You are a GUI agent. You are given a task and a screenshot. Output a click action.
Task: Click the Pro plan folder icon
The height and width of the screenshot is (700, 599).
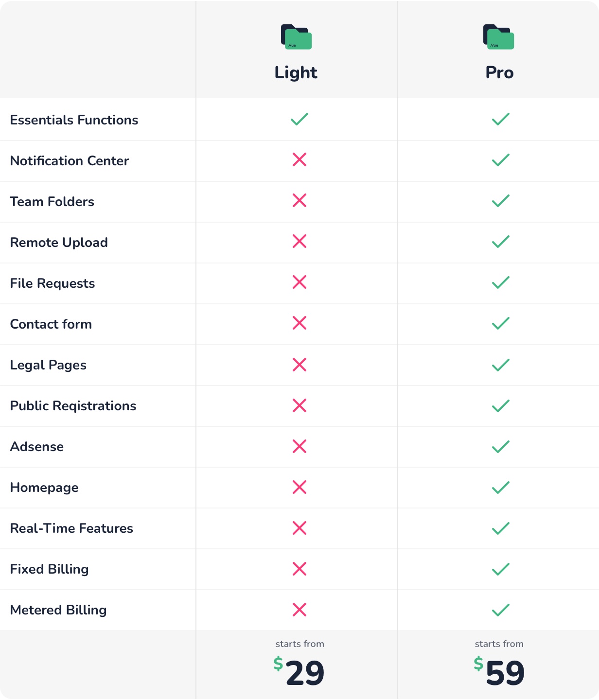click(498, 37)
